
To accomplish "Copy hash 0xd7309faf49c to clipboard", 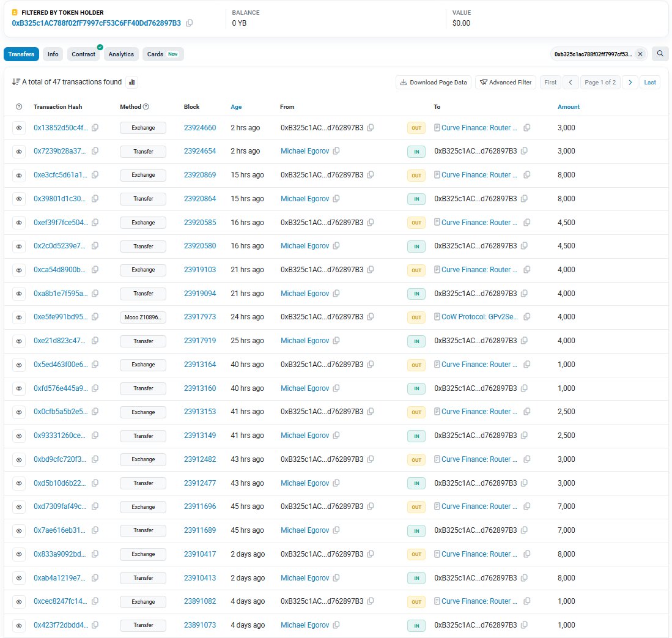I will point(95,506).
